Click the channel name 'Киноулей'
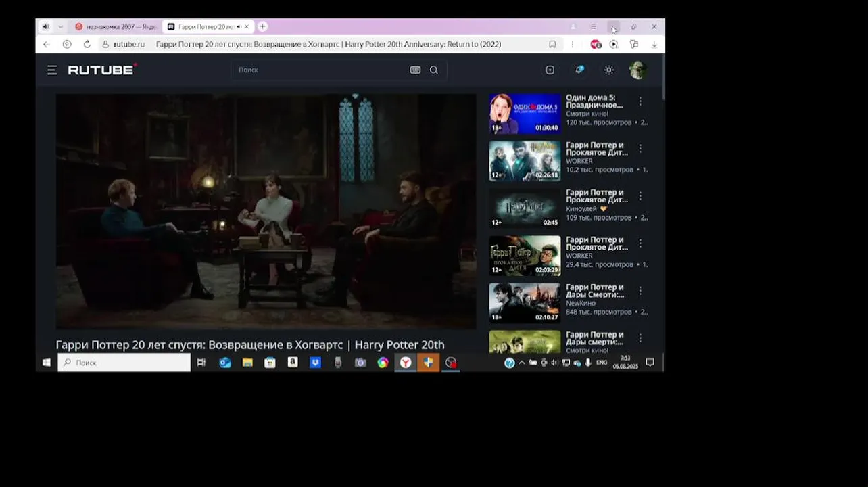This screenshot has height=487, width=868. tap(580, 209)
